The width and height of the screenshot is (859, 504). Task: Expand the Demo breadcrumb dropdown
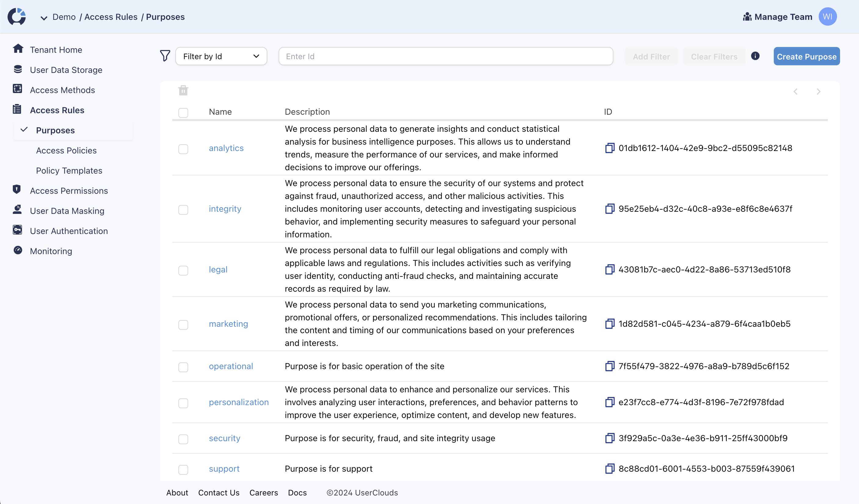44,17
